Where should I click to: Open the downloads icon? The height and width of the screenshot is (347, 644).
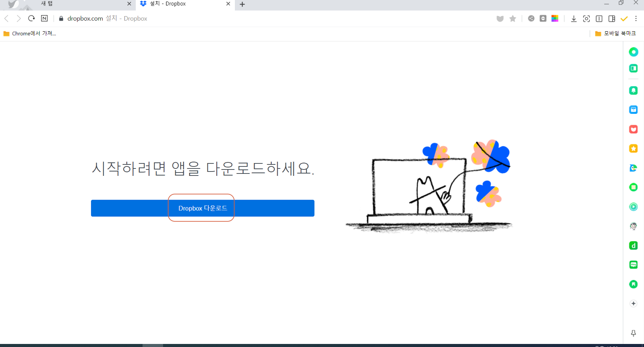pos(574,19)
